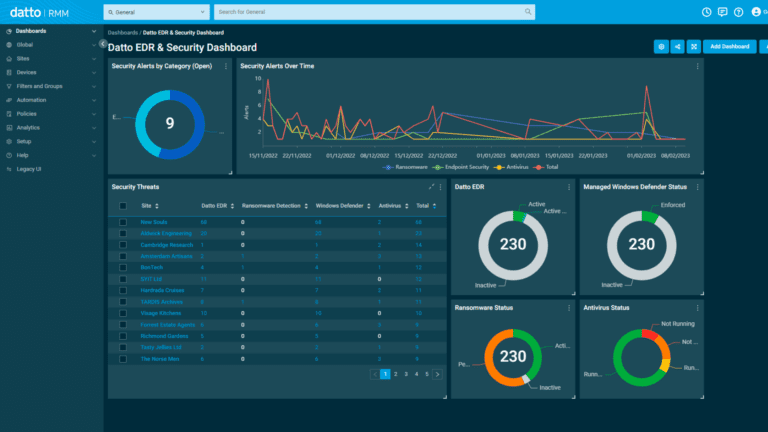This screenshot has height=432, width=768.
Task: Open the kebab menu of Ransomware Status widget
Action: (569, 308)
